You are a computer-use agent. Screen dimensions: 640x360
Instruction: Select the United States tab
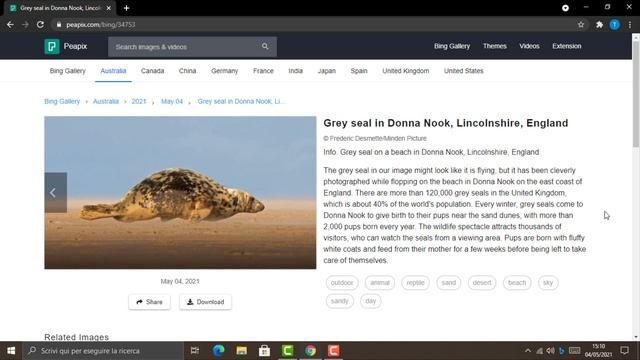(x=464, y=71)
